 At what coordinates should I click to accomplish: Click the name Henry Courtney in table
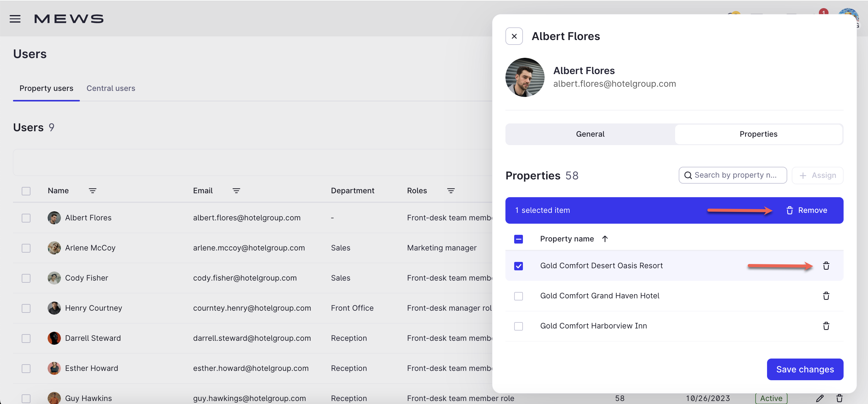coord(94,308)
